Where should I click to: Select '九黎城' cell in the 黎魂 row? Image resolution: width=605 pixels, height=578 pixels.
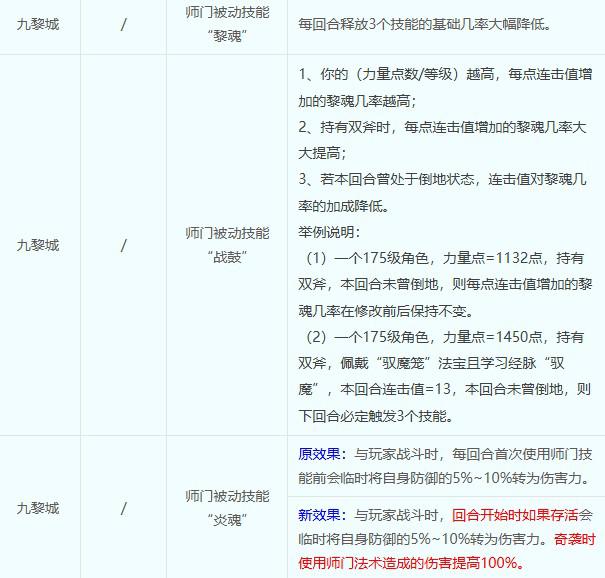(x=38, y=25)
